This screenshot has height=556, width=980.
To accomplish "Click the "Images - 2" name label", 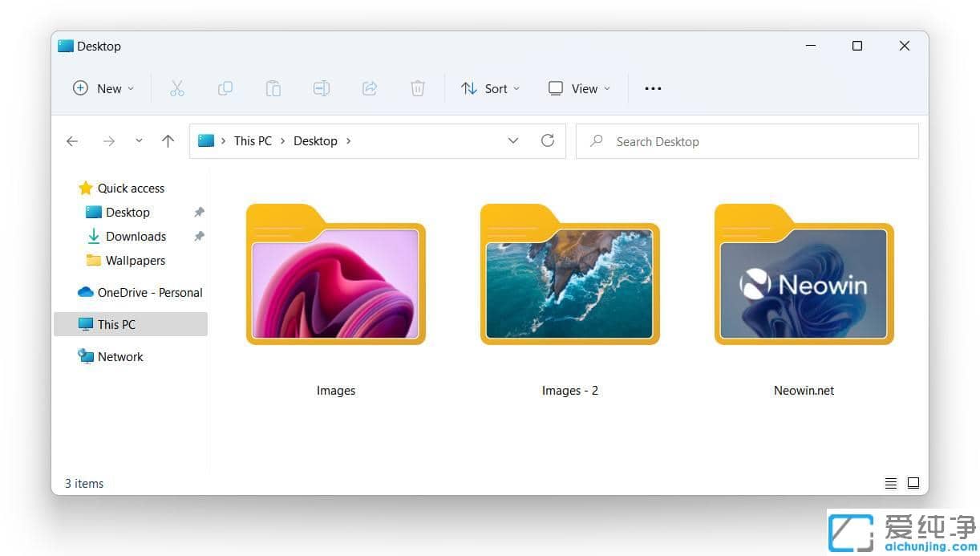I will (x=570, y=391).
